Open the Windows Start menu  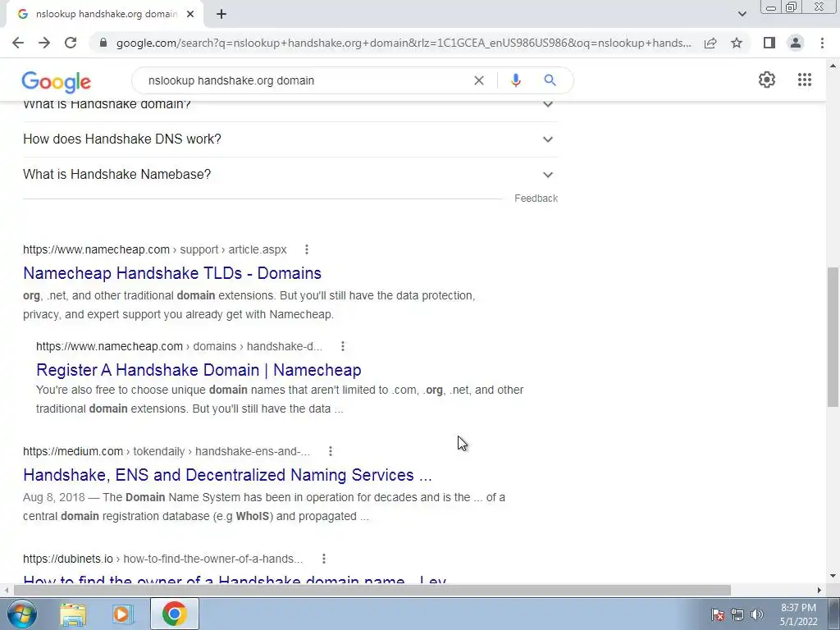[x=22, y=614]
